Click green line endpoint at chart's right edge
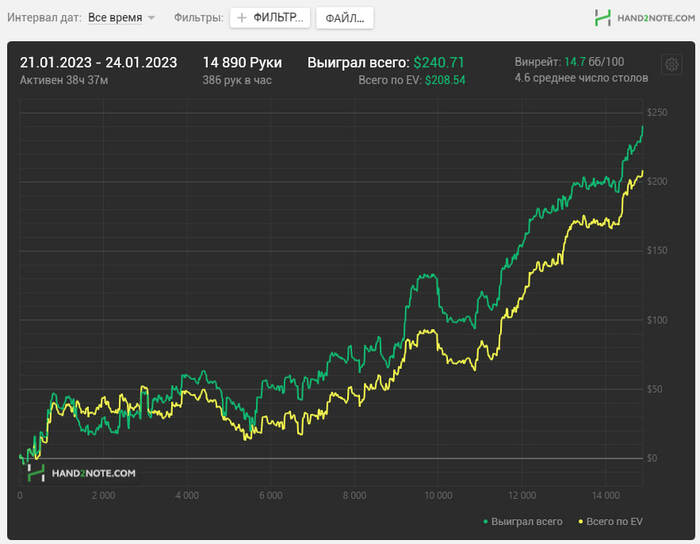The image size is (700, 544). click(643, 127)
